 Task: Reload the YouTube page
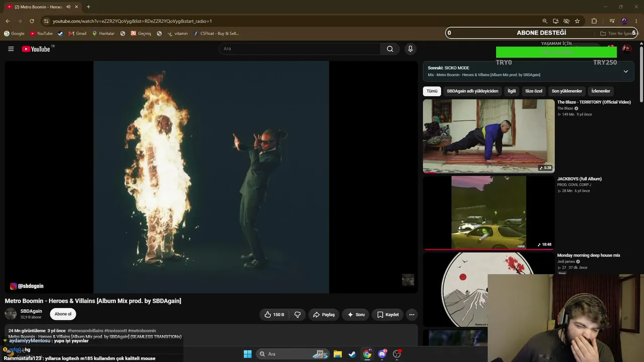pyautogui.click(x=32, y=21)
